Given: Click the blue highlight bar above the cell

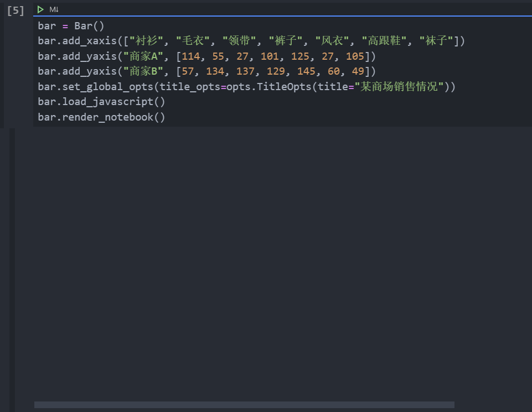Looking at the screenshot, I should click(x=266, y=17).
